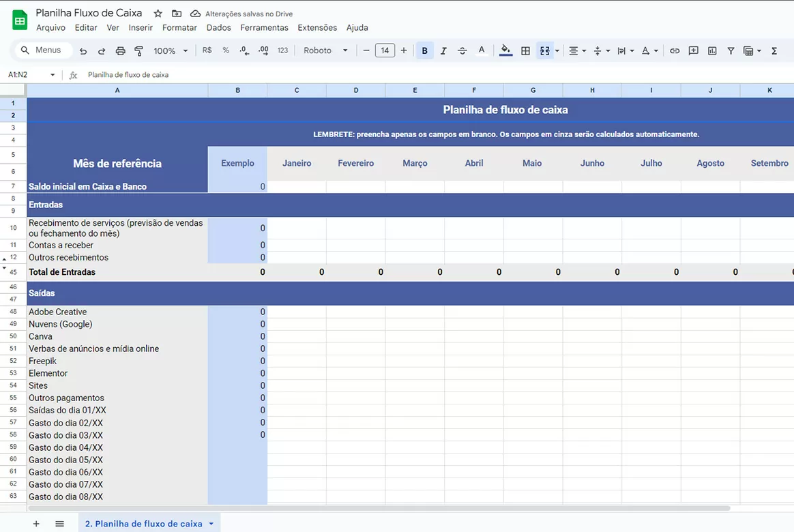
Task: Open the Inserir menu
Action: click(x=141, y=28)
